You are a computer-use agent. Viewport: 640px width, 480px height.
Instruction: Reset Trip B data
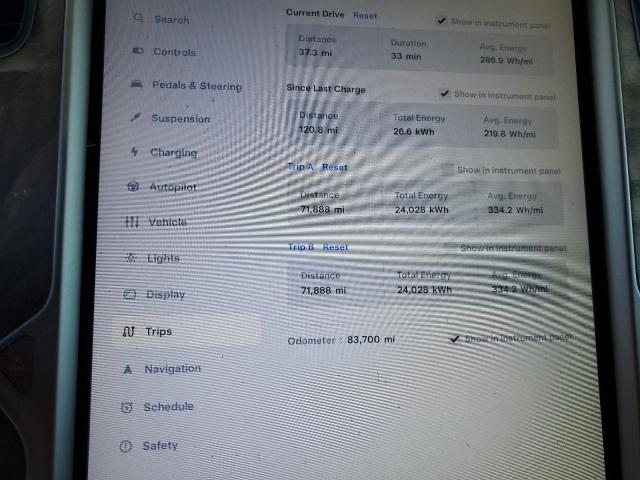(x=336, y=247)
